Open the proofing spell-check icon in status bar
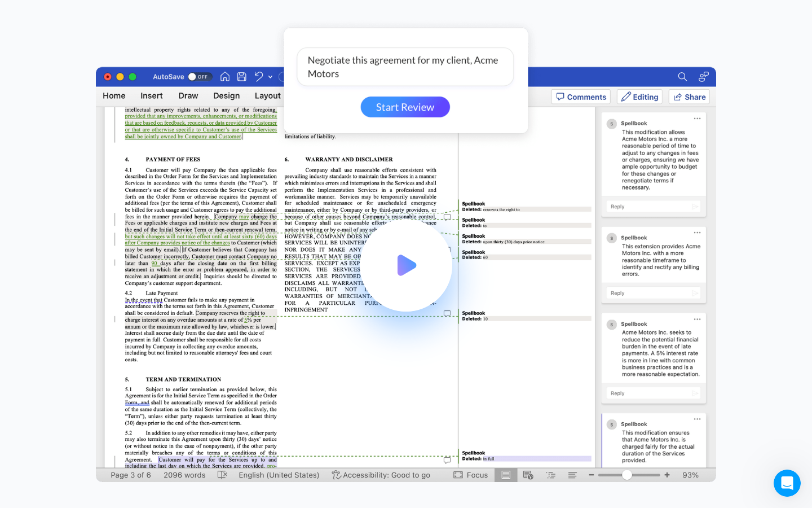This screenshot has height=508, width=812. point(222,475)
